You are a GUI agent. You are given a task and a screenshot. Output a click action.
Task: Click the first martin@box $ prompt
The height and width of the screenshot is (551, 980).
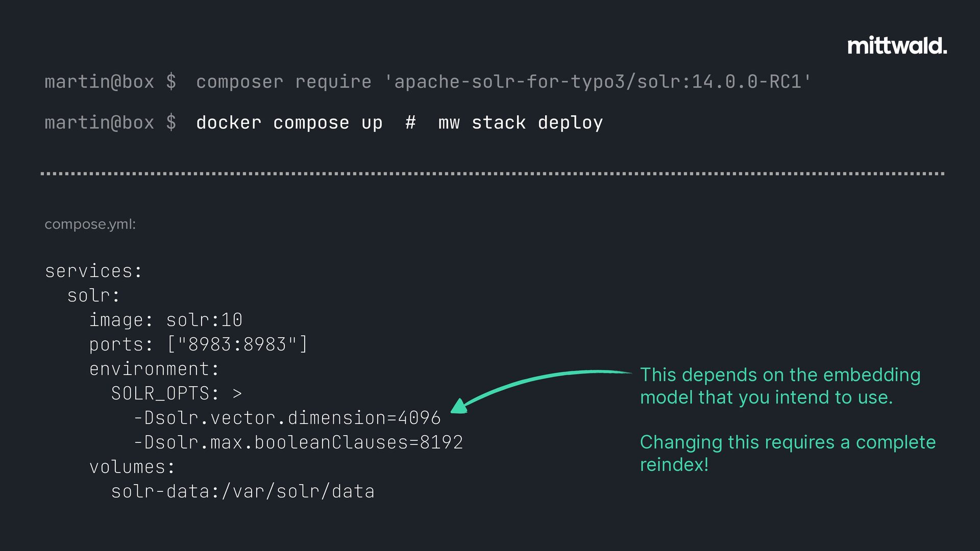[x=110, y=82]
